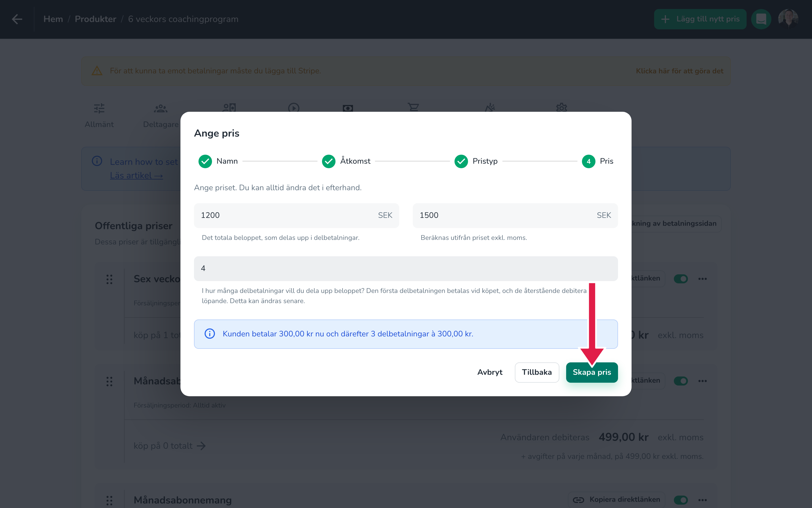812x508 pixels.
Task: Click the info icon beside Learn how
Action: [97, 161]
